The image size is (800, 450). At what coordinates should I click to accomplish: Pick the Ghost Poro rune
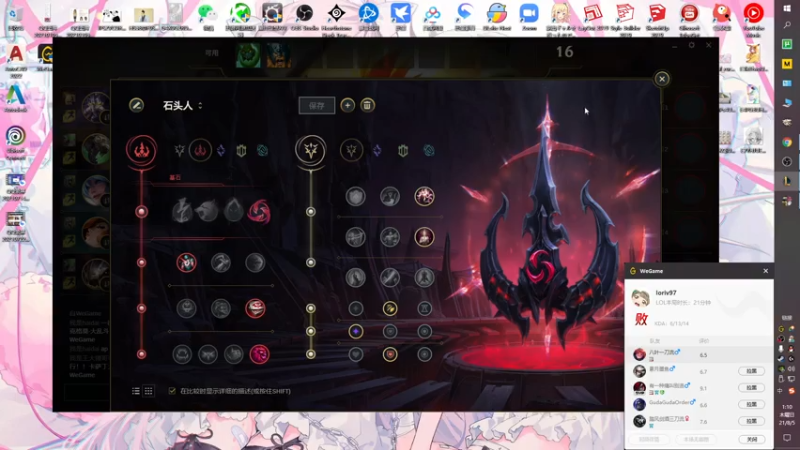[221, 309]
